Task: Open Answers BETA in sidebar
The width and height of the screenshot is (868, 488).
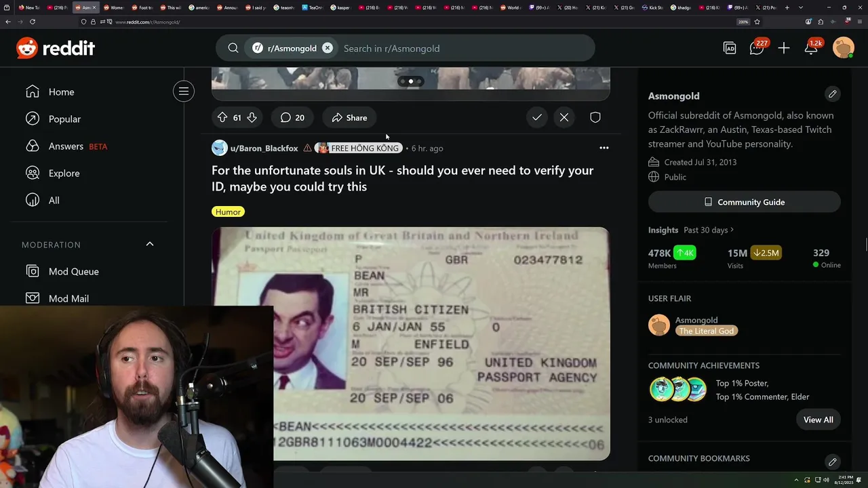Action: click(x=66, y=146)
